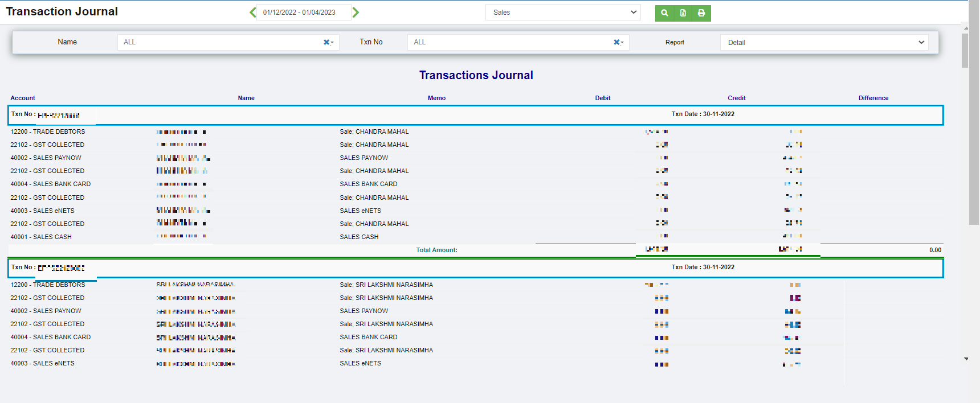Select first 12200 - TRADE DEBTORS row

coord(48,131)
